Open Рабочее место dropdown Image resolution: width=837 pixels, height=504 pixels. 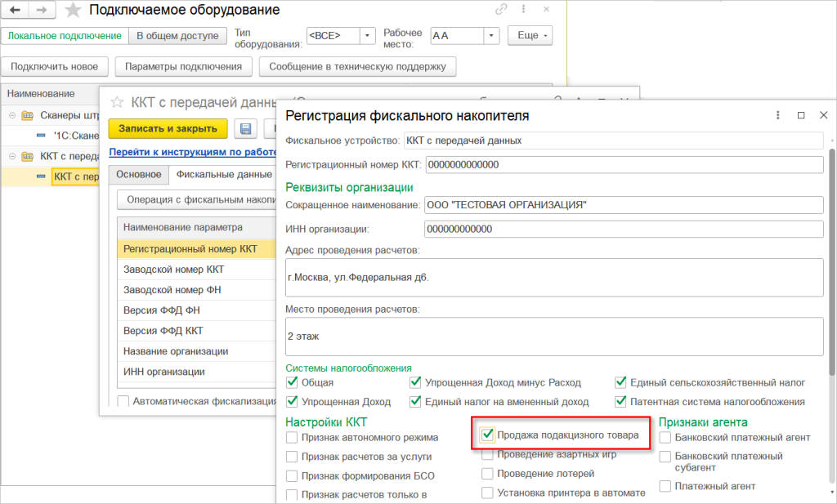pos(491,36)
